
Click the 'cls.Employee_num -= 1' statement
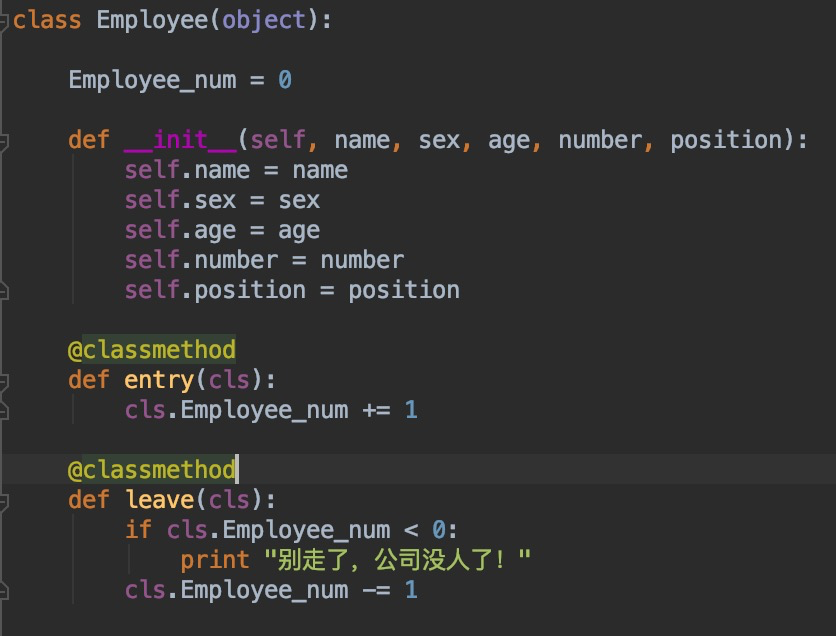271,591
